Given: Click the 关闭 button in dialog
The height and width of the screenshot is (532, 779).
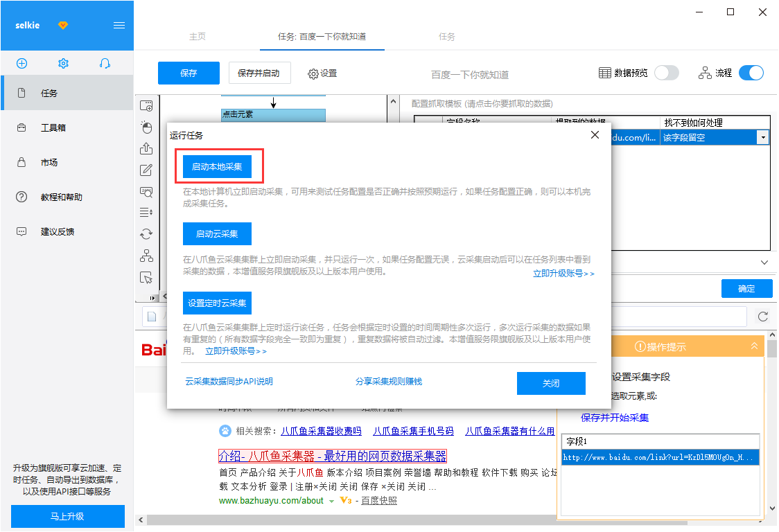Looking at the screenshot, I should (x=551, y=384).
